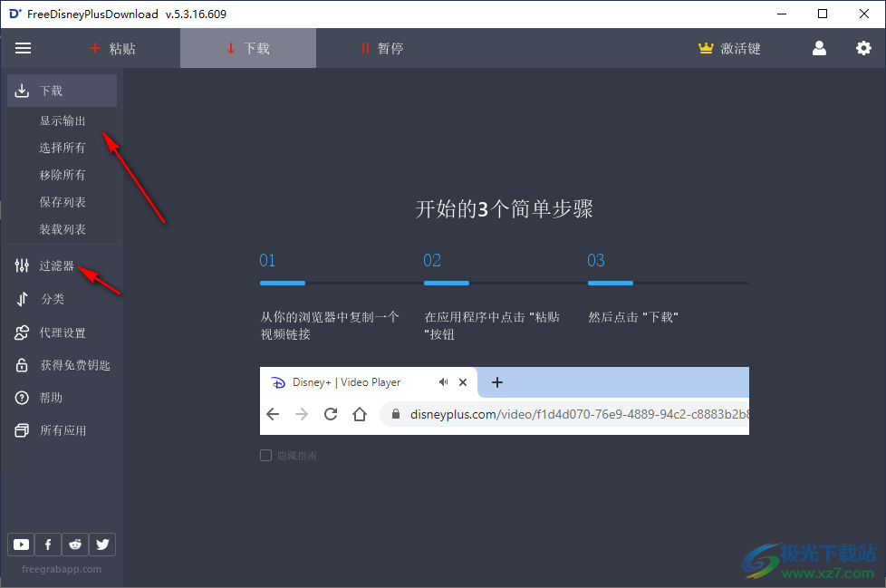Image resolution: width=886 pixels, height=588 pixels.
Task: Click the 03 step number
Action: pyautogui.click(x=595, y=260)
